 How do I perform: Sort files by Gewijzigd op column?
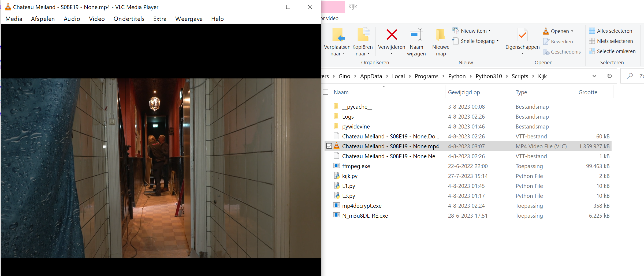(464, 92)
